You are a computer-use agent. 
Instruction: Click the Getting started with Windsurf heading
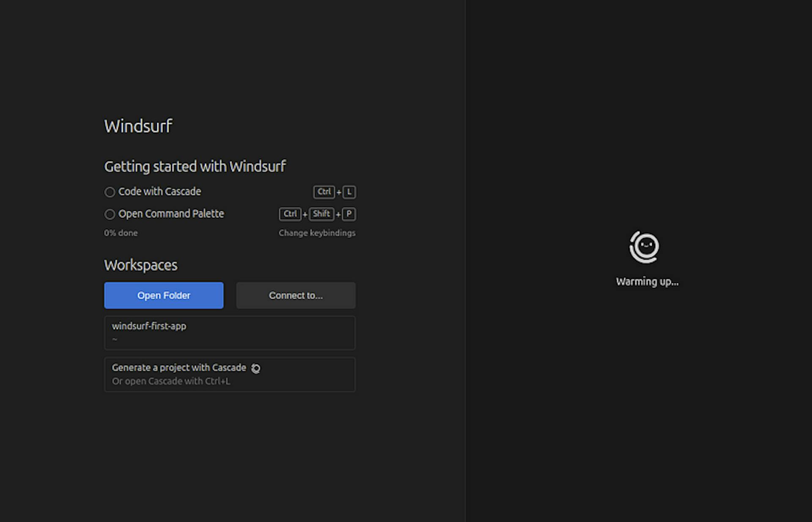195,167
